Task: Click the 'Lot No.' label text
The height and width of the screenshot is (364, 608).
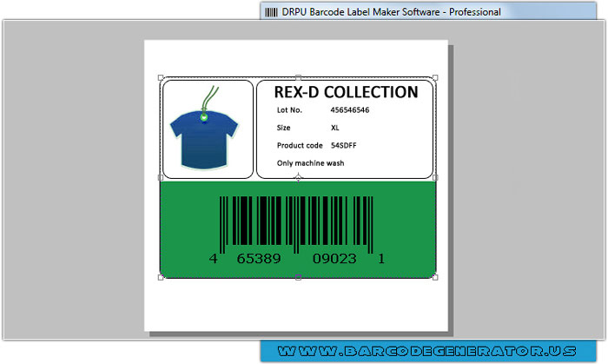Action: pyautogui.click(x=289, y=110)
